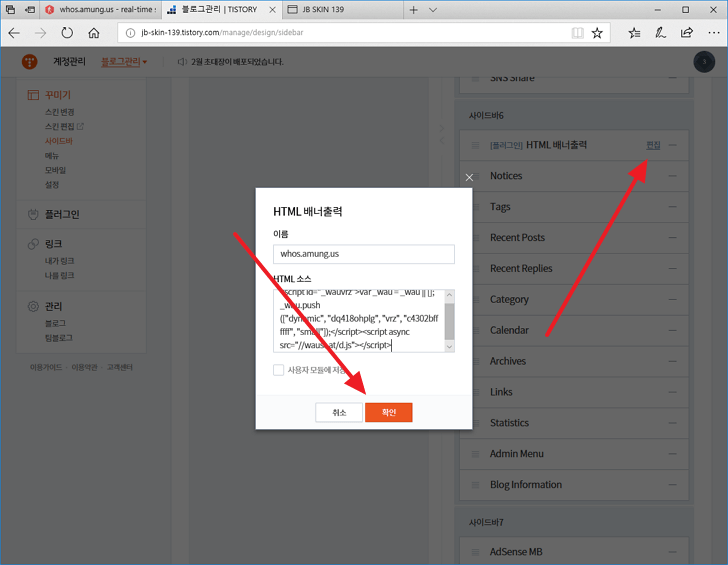
Task: Switch to the JB SKIN 139 tab
Action: pos(342,10)
